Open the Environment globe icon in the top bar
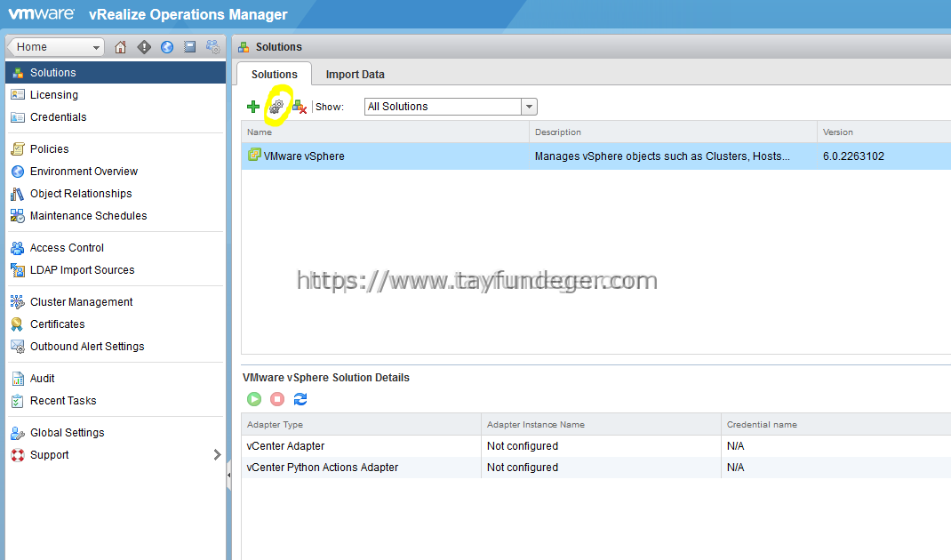The image size is (951, 560). tap(167, 47)
